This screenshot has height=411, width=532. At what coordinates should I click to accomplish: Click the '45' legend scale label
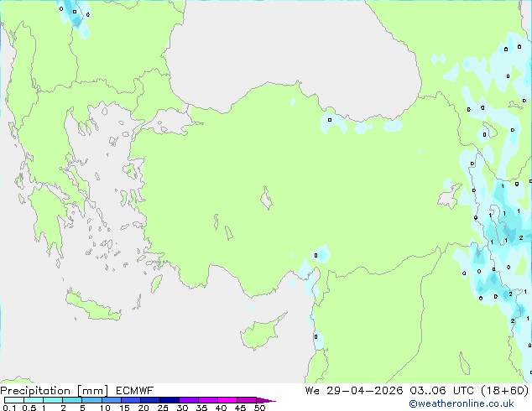pos(240,408)
